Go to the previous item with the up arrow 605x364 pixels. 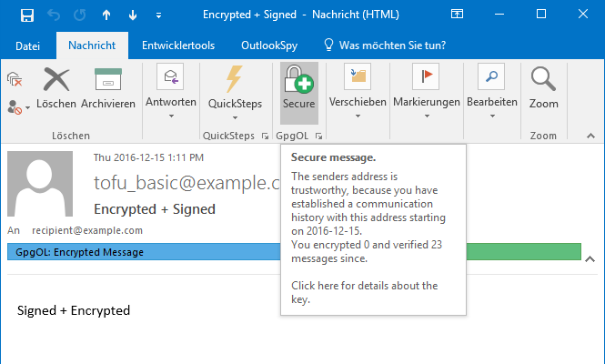(x=106, y=15)
